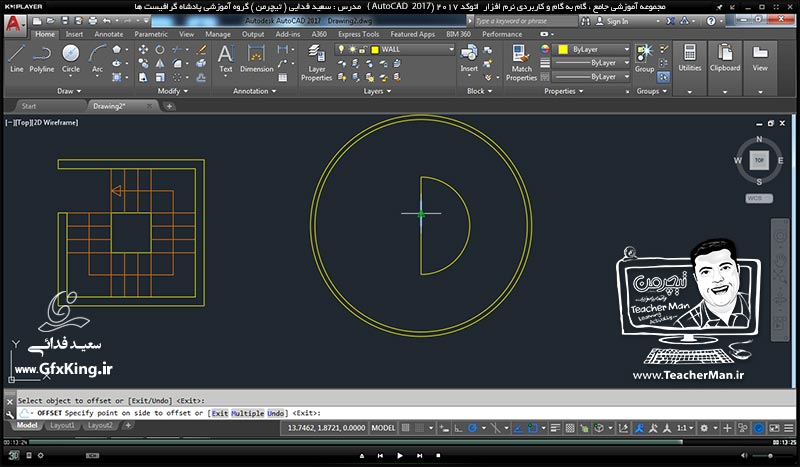This screenshot has width=800, height=467.
Task: Open the Parametric ribbon tab
Action: tap(151, 34)
